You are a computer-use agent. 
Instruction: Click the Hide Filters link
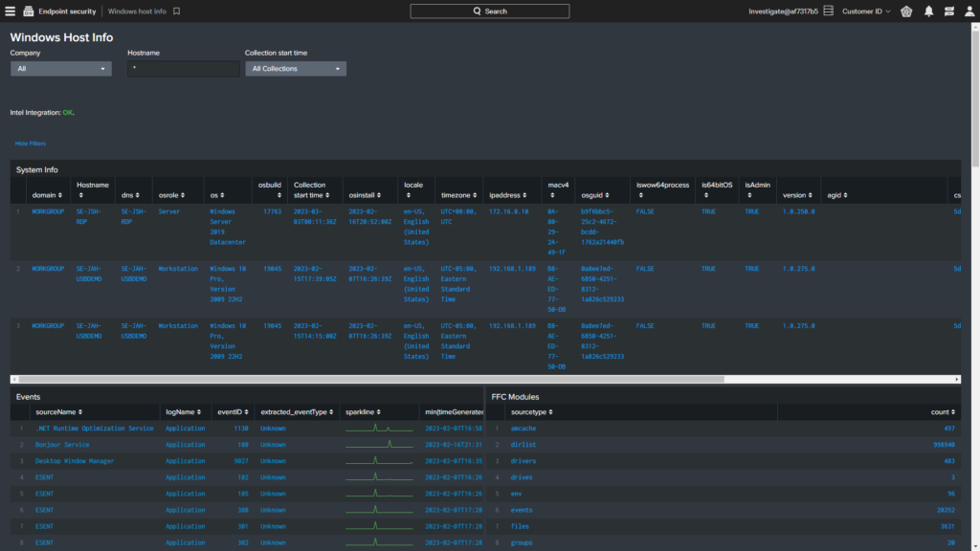click(x=31, y=143)
